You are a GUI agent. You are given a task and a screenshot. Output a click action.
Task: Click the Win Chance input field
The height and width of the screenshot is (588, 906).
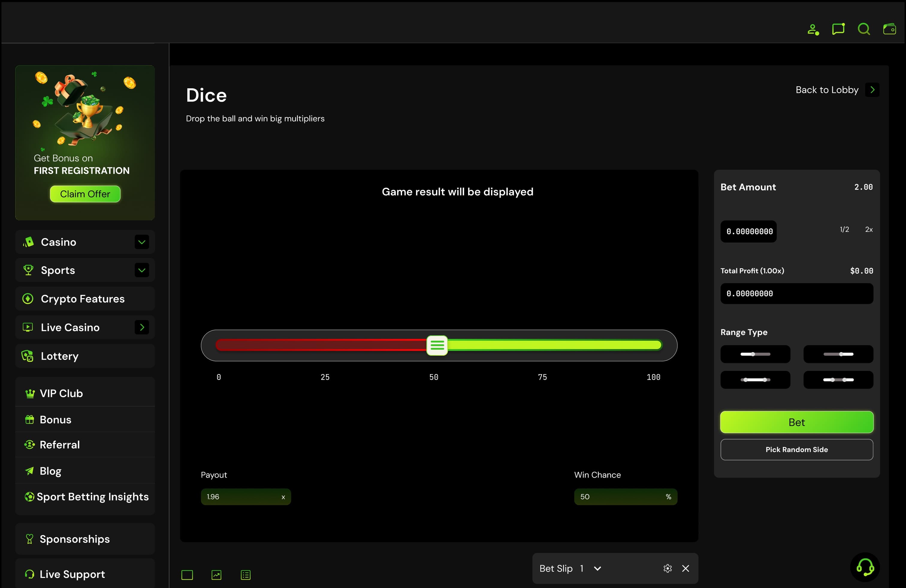(626, 496)
